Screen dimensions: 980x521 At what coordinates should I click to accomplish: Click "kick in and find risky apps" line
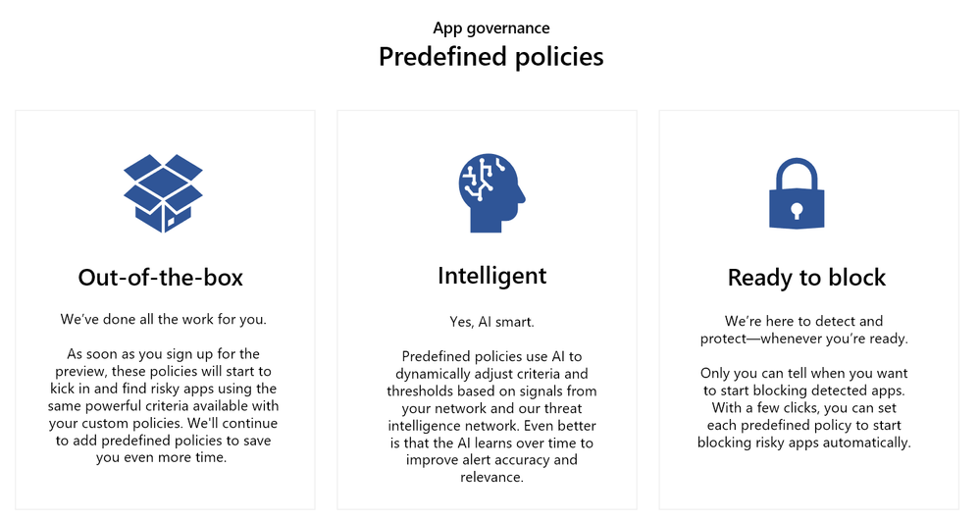click(x=163, y=389)
